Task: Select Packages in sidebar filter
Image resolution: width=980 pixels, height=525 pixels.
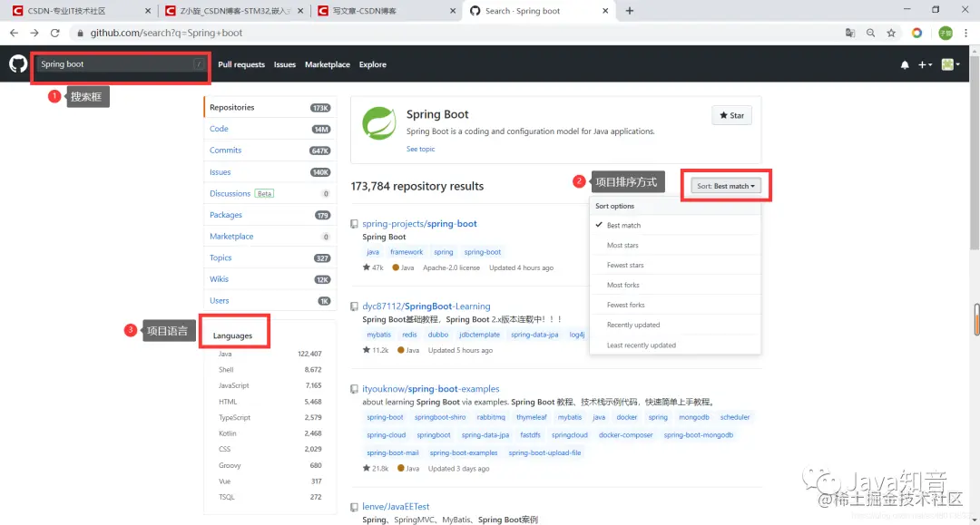Action: [x=270, y=215]
